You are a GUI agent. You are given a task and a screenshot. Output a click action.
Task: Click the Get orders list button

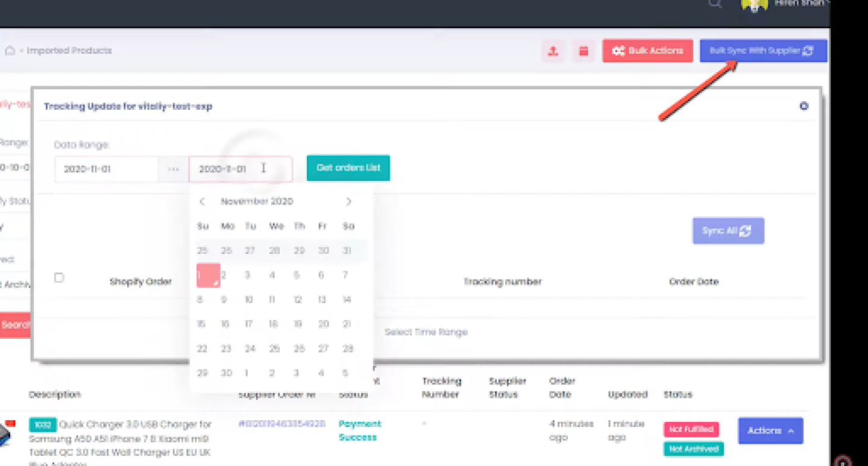click(348, 168)
